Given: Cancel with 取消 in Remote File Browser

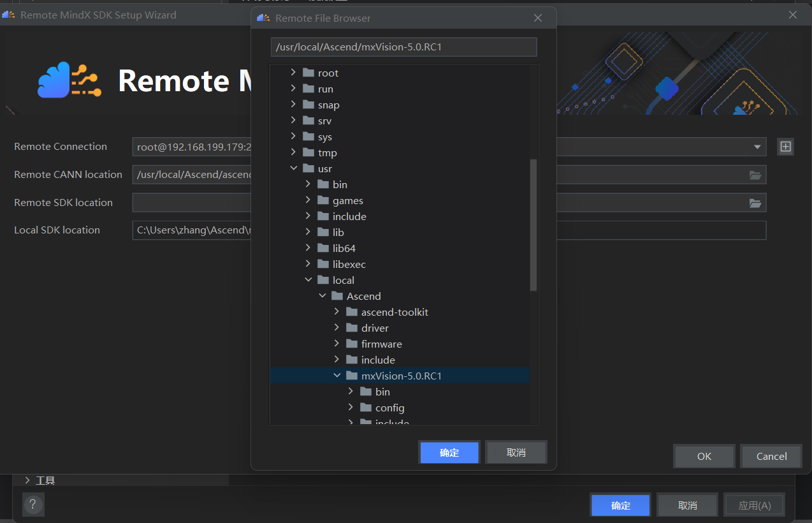Looking at the screenshot, I should [x=516, y=452].
